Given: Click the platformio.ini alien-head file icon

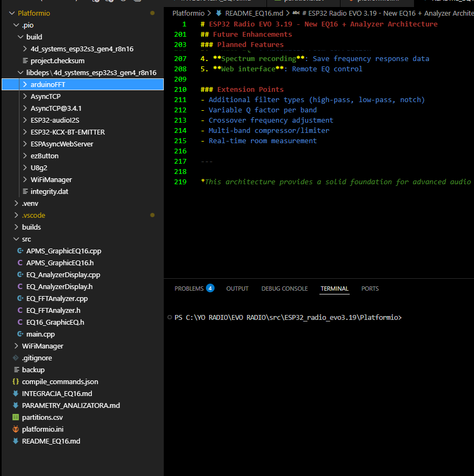Looking at the screenshot, I should click(x=16, y=429).
